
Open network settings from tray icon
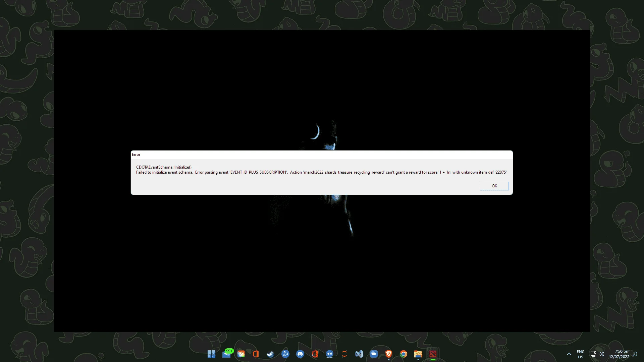[x=593, y=354]
